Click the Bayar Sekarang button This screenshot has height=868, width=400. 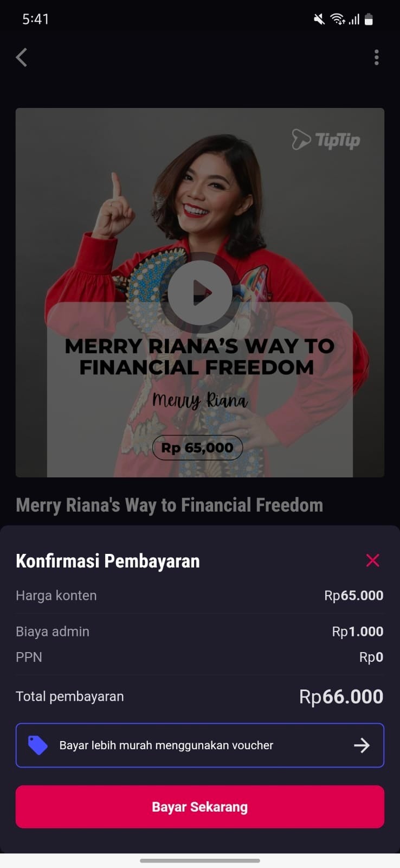coord(200,807)
